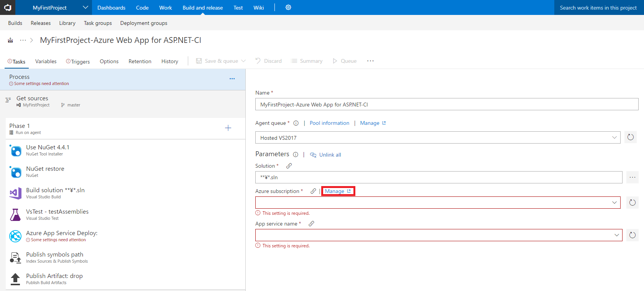
Task: Click the Parameters info icon
Action: coord(296,155)
